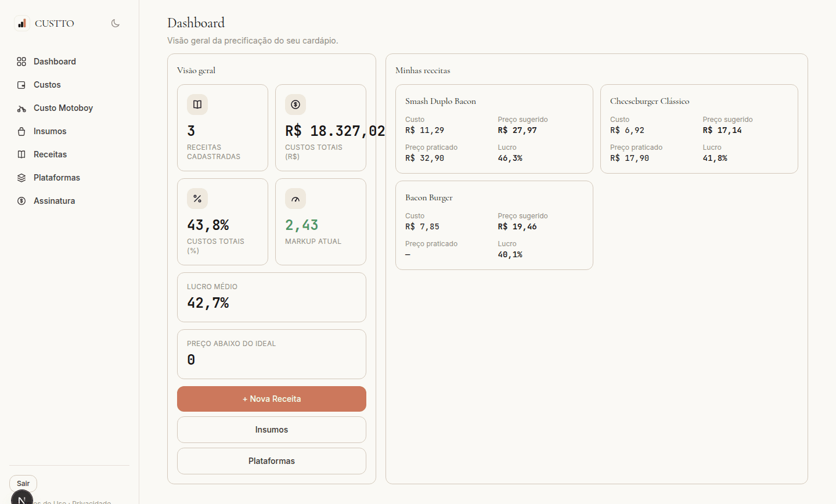This screenshot has width=836, height=504.
Task: Click the 41,8% lucro value in Cheeseburger Clássico
Action: point(715,158)
